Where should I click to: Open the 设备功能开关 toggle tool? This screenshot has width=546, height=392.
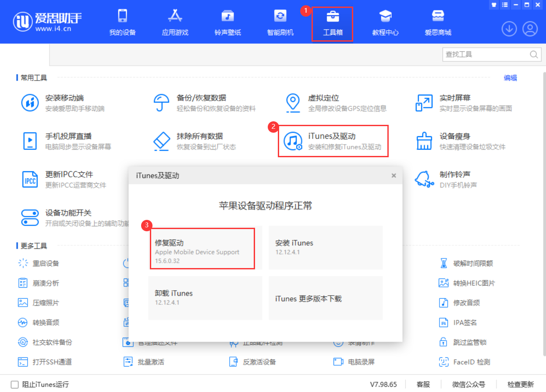tap(30, 218)
